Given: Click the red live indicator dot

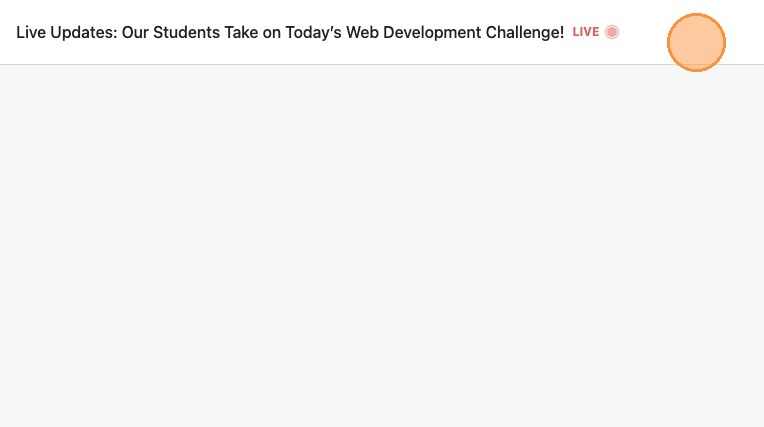Looking at the screenshot, I should [612, 32].
